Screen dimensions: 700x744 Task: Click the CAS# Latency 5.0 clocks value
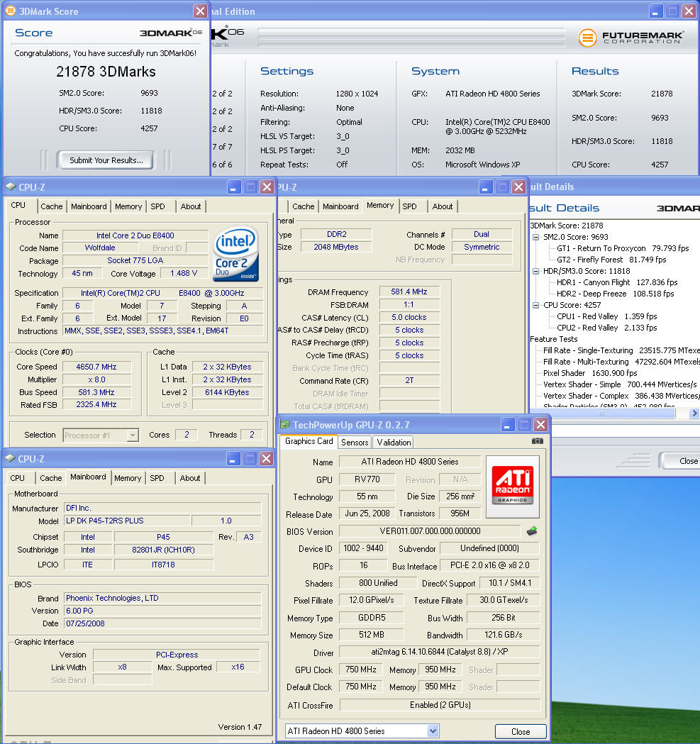(409, 317)
